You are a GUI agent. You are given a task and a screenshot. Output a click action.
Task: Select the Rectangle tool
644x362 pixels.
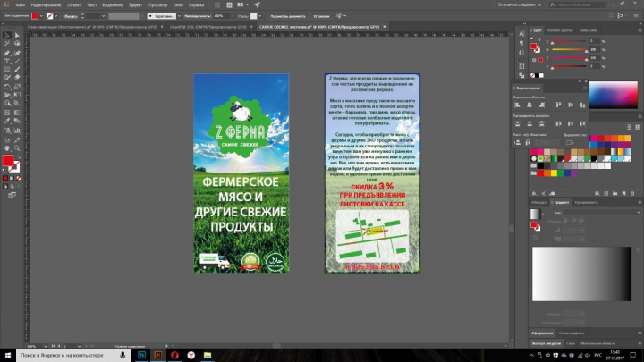7,70
